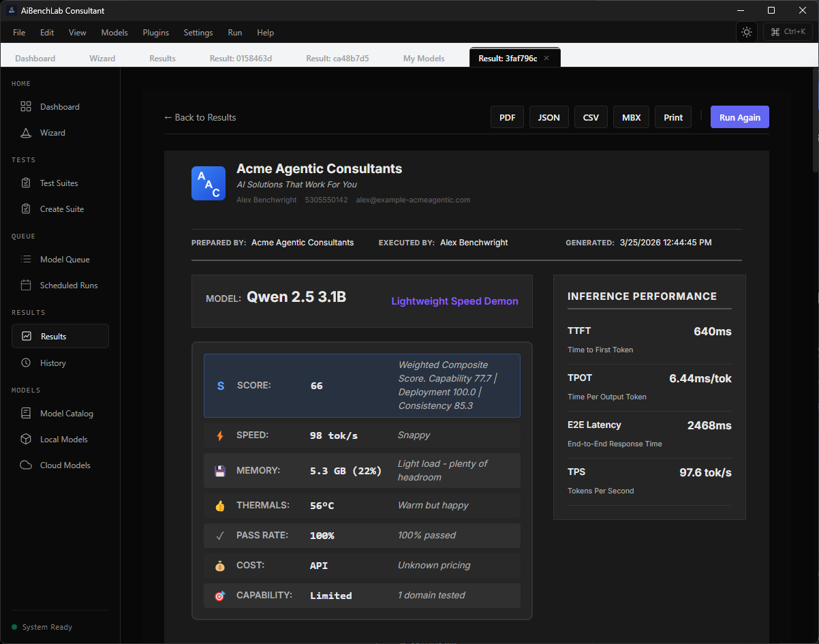Click the Print button
Screen dimensions: 819x644
click(673, 117)
